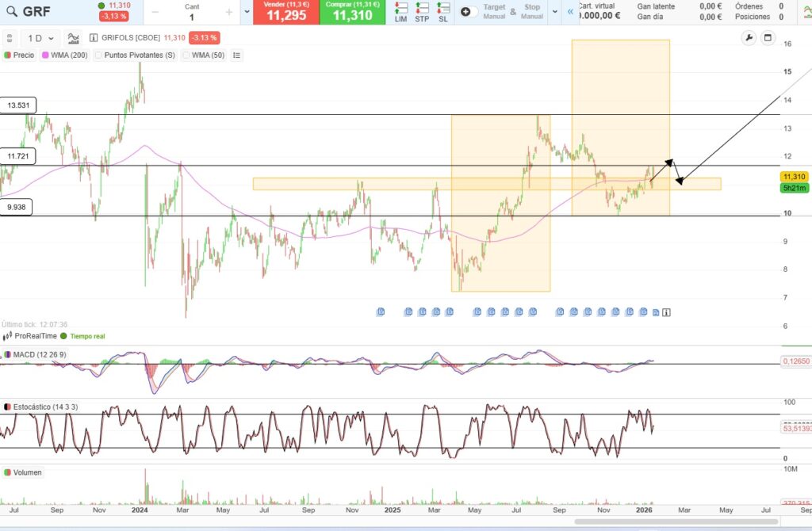Open the indicators chart icon
The height and width of the screenshot is (531, 812).
point(73,38)
